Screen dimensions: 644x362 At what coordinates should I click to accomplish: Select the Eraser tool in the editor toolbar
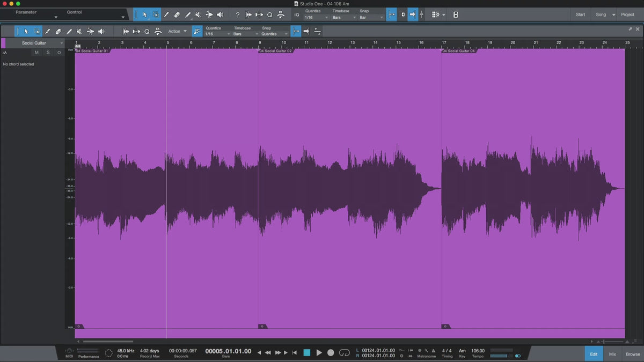coord(58,32)
